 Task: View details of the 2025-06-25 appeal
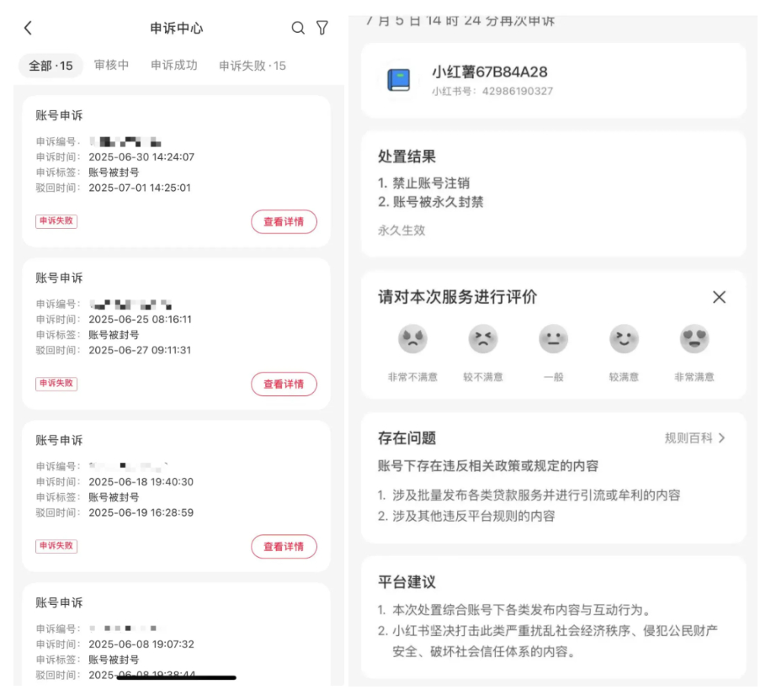284,384
